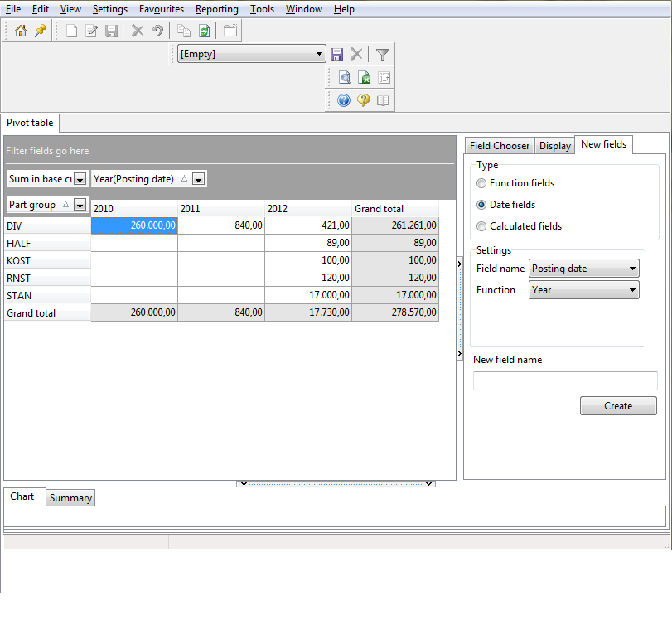Image resolution: width=672 pixels, height=620 pixels.
Task: Open the Reporting menu
Action: [216, 9]
